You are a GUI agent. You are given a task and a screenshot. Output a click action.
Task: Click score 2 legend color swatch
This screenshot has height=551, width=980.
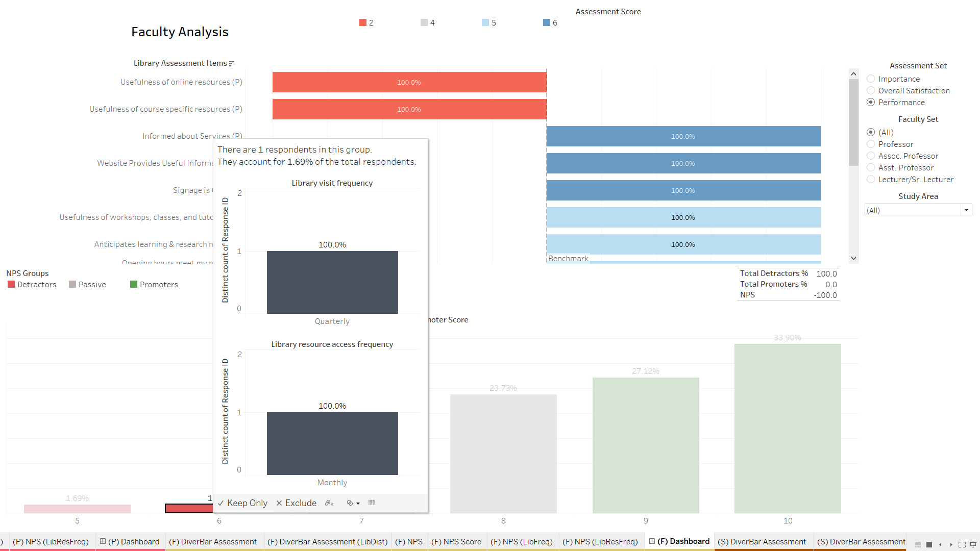[x=363, y=22]
